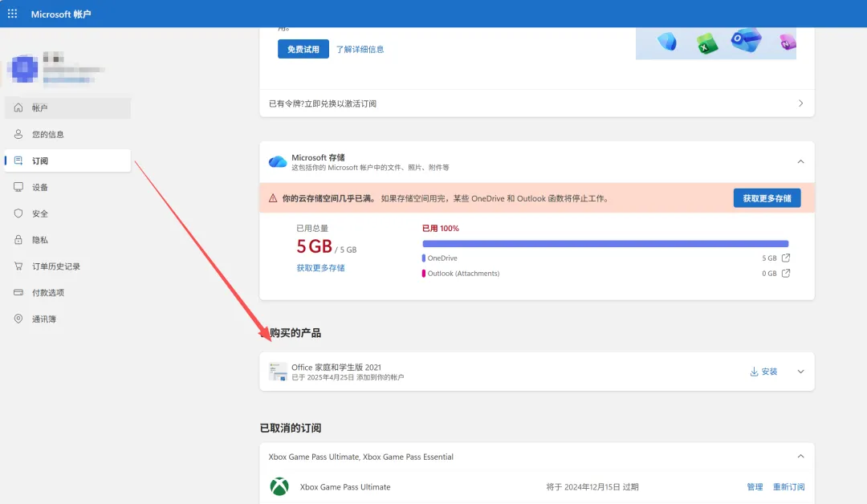Open 设备 in the sidebar
867x504 pixels.
click(68, 187)
